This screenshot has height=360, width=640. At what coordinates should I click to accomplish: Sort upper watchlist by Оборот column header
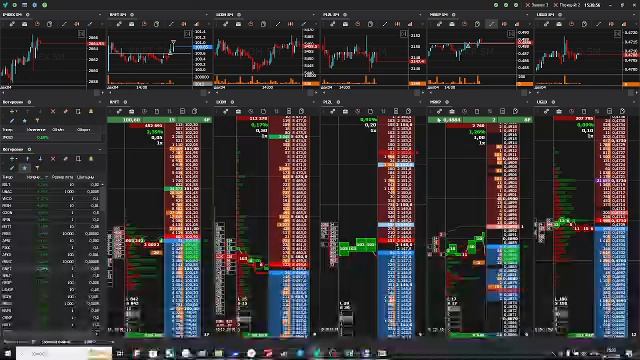84,130
